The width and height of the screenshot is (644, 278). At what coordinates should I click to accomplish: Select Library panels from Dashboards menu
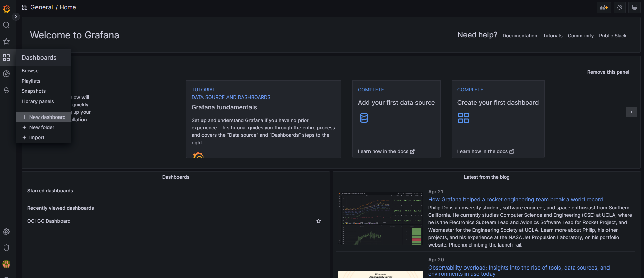coord(38,101)
